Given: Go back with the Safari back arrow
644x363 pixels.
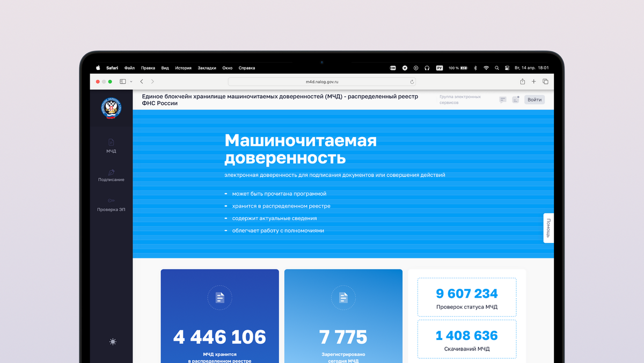Looking at the screenshot, I should 142,82.
